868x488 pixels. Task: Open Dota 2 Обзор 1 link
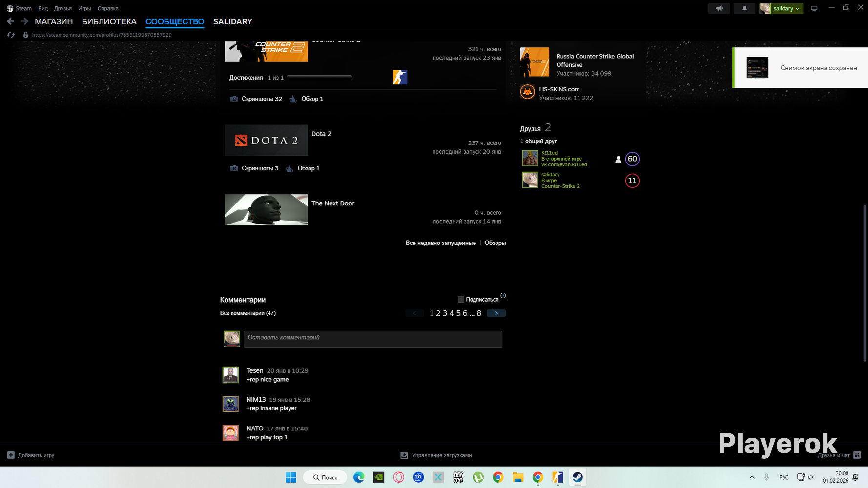(x=309, y=168)
